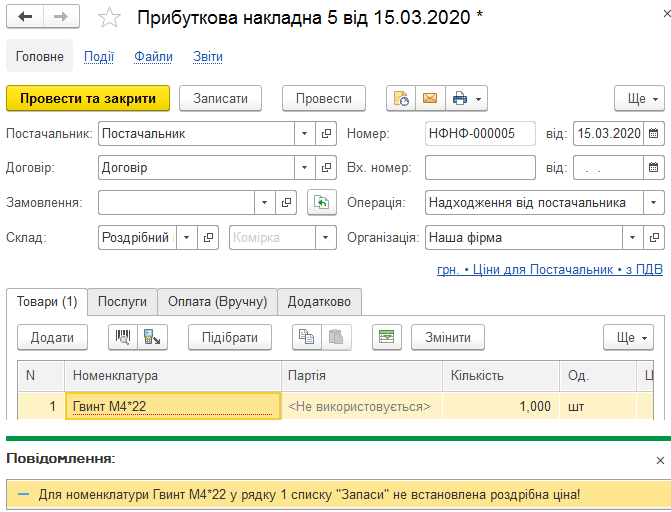The height and width of the screenshot is (512, 671).
Task: Click into the Вх. номер field
Action: coord(480,167)
